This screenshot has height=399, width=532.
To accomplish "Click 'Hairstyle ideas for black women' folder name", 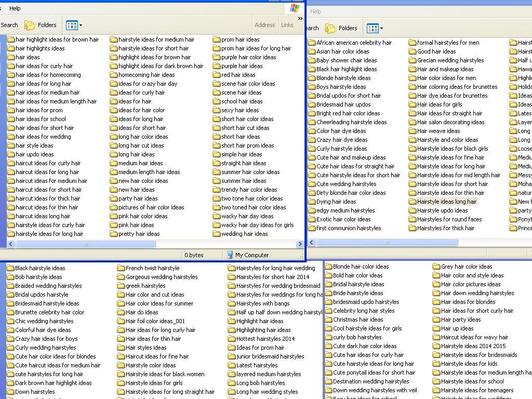I will [165, 374].
